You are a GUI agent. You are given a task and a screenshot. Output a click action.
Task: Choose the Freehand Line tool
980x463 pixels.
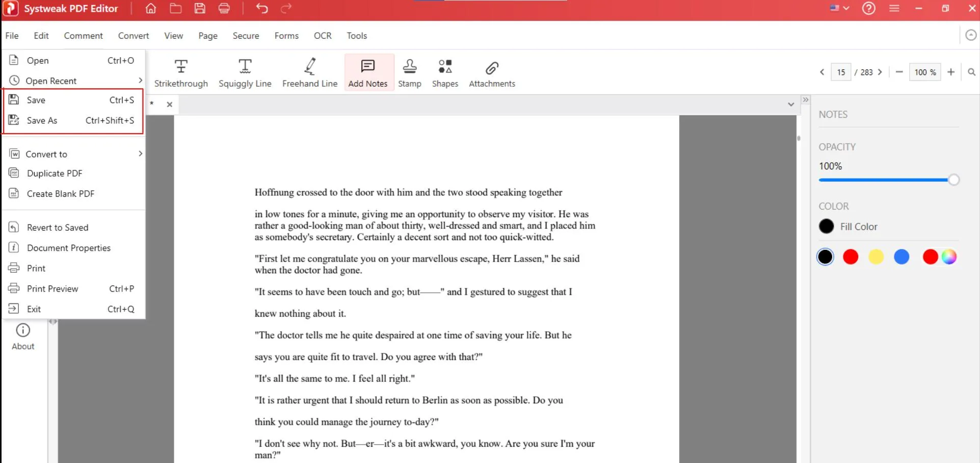(309, 72)
